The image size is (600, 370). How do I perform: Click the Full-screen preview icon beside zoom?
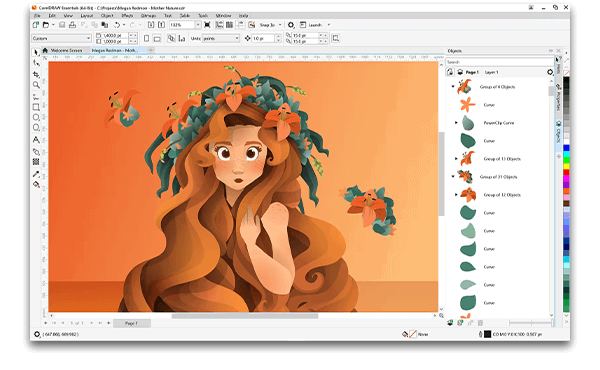pyautogui.click(x=207, y=25)
